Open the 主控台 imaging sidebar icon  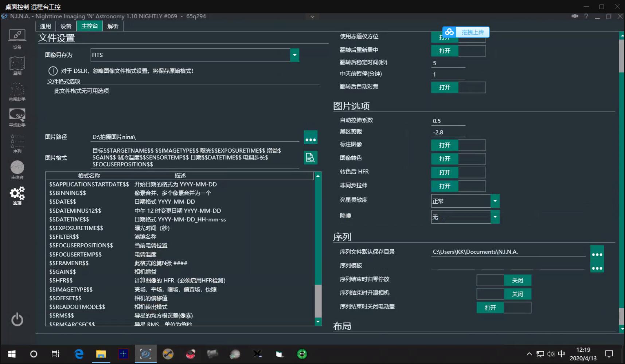[17, 170]
